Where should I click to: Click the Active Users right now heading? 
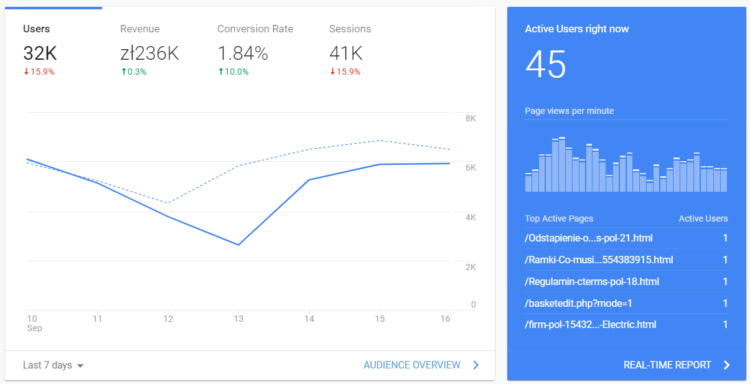pyautogui.click(x=577, y=29)
